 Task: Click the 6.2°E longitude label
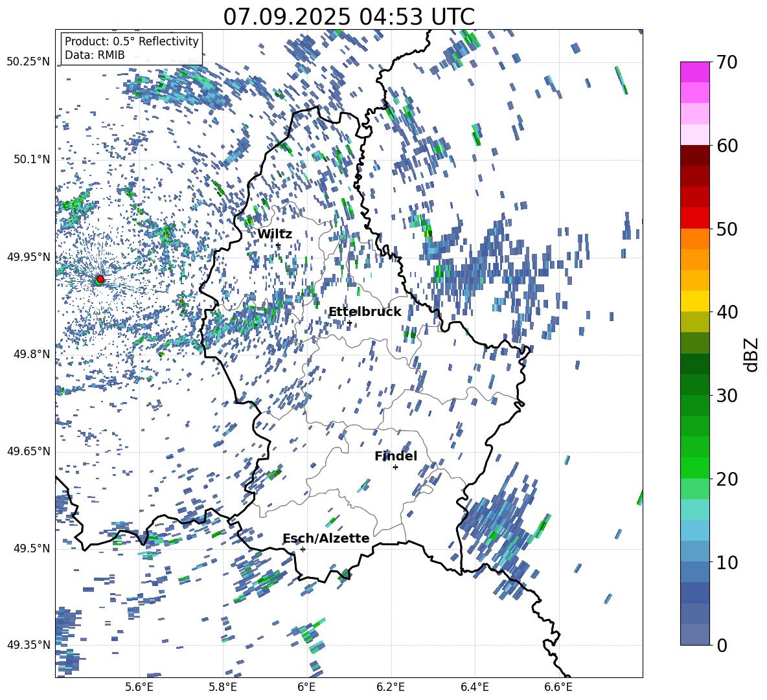pos(391,687)
